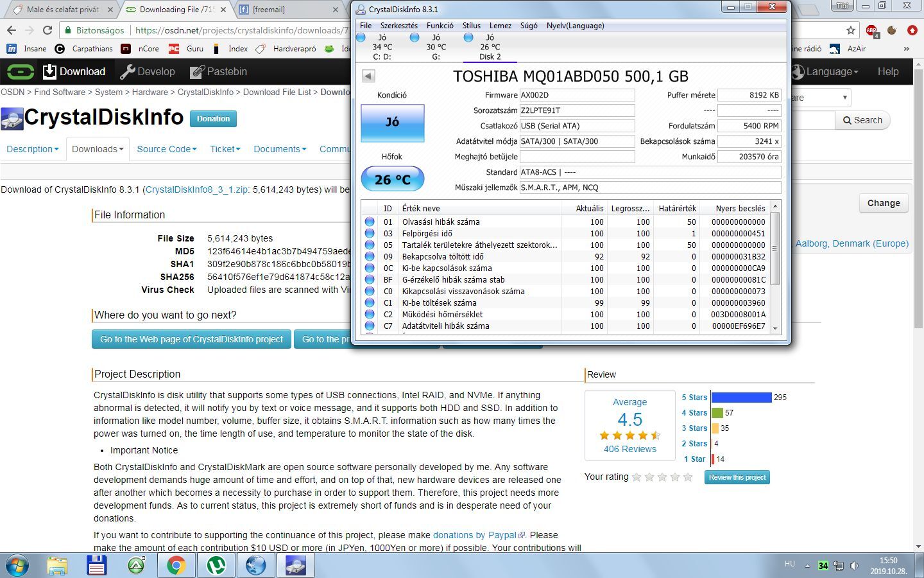Open the search scope combo box arrow
Image resolution: width=924 pixels, height=578 pixels.
[x=844, y=98]
